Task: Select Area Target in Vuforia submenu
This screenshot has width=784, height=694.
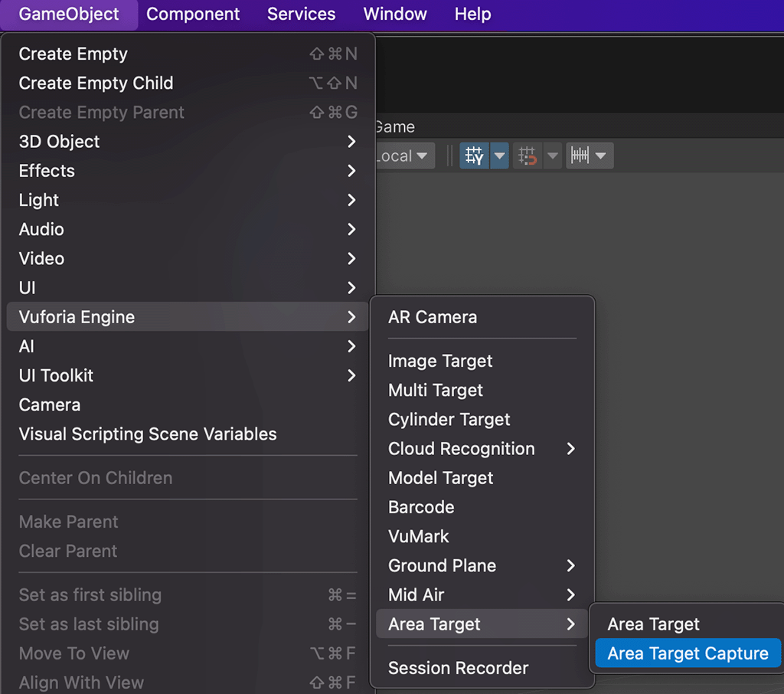Action: click(x=482, y=624)
